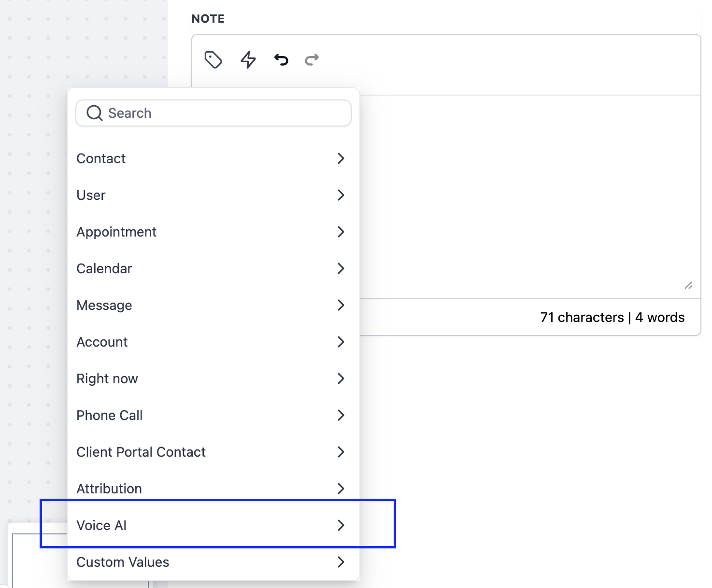Click the lightning bolt trigger icon
This screenshot has height=588, width=712.
point(248,60)
